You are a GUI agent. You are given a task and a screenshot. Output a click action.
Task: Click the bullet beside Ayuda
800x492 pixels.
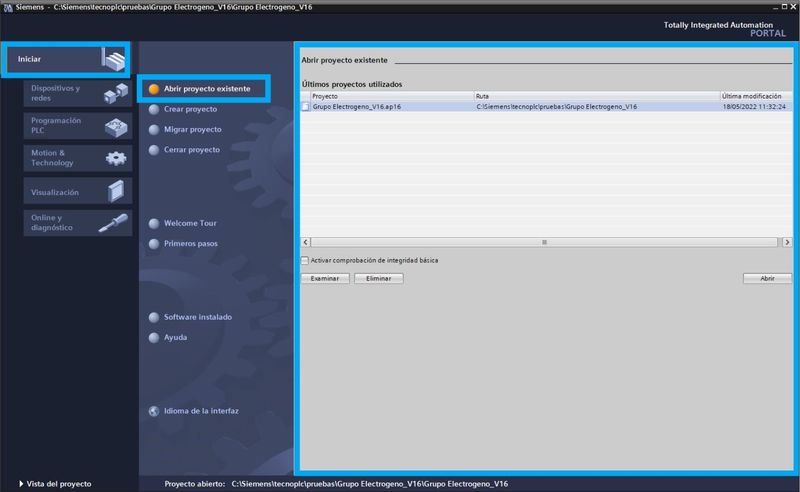(x=154, y=338)
